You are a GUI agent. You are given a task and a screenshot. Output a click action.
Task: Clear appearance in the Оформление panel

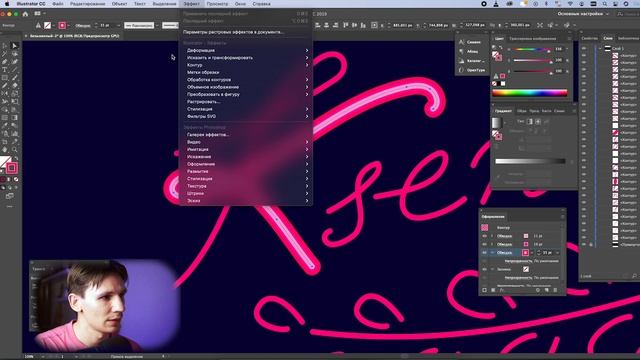(x=538, y=290)
